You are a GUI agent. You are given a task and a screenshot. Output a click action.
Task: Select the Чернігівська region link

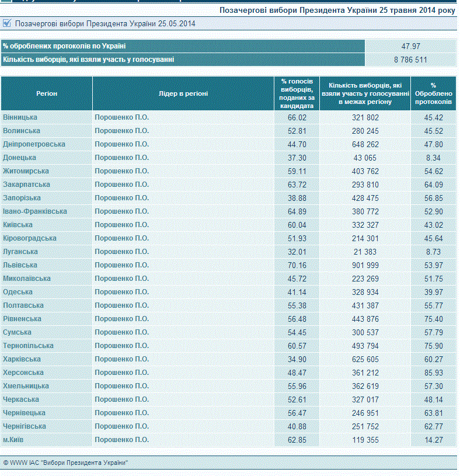(x=25, y=426)
